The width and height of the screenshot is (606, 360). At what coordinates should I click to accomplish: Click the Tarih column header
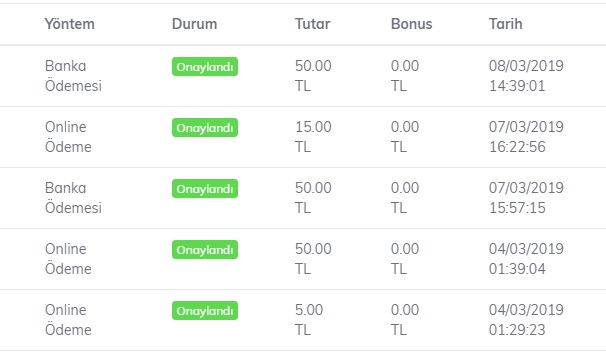coord(506,24)
